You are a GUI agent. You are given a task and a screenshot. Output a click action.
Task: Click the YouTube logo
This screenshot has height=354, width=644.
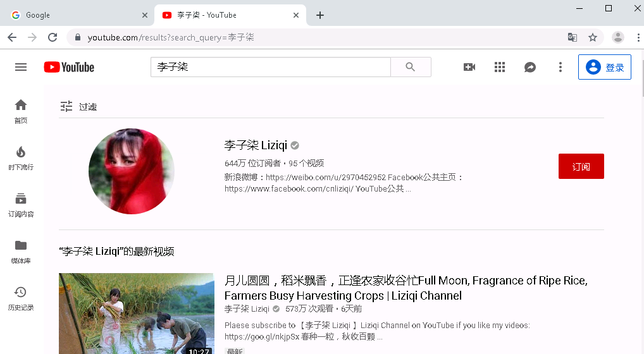pyautogui.click(x=69, y=67)
